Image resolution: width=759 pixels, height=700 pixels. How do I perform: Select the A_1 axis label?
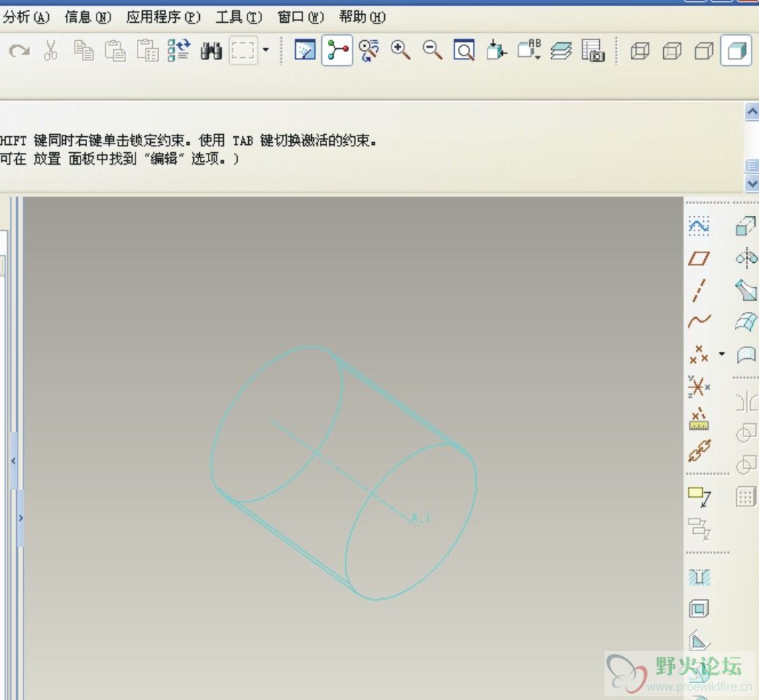(x=419, y=518)
